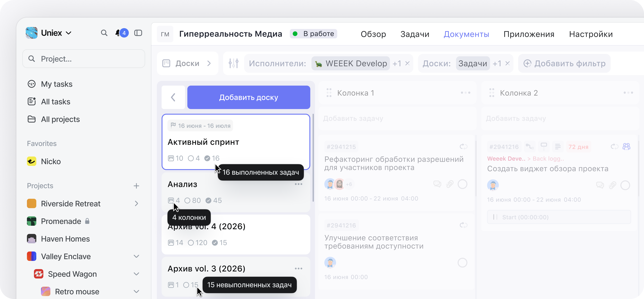Expand the Riverside Retreat project

coord(136,203)
